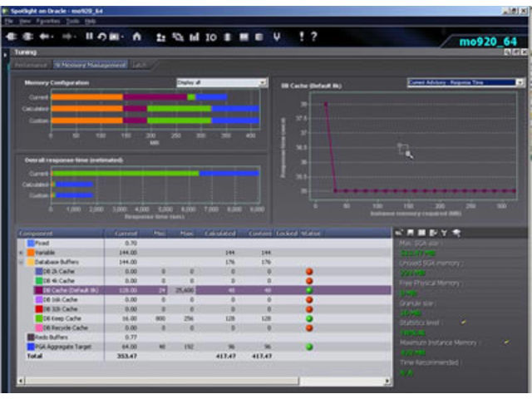The height and width of the screenshot is (399, 532).
Task: Click the Pause button in the toolbar
Action: (x=89, y=37)
